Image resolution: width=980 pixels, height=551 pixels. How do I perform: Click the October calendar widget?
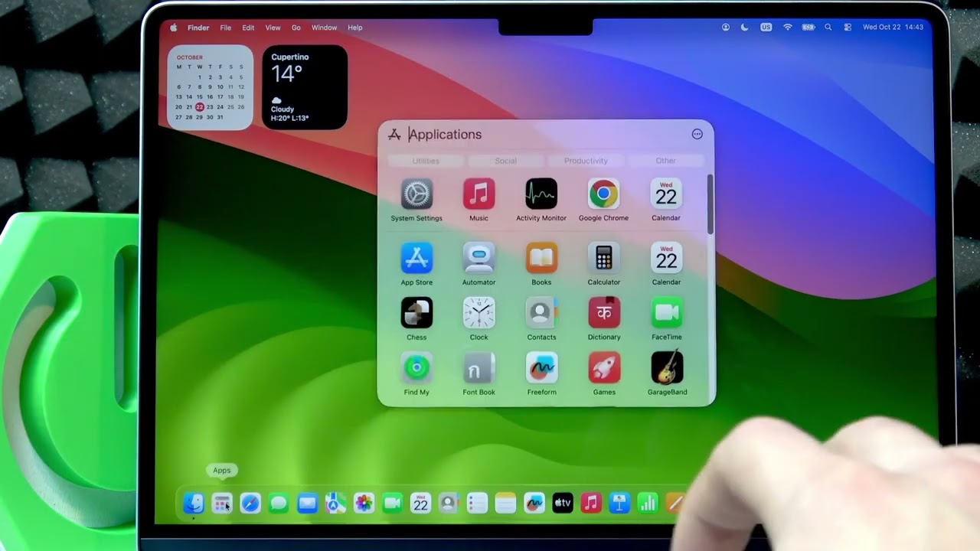210,87
